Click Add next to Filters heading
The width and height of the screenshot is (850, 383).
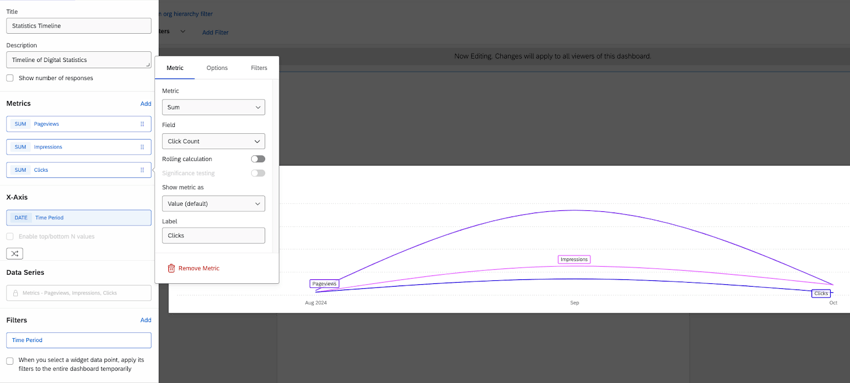(146, 320)
